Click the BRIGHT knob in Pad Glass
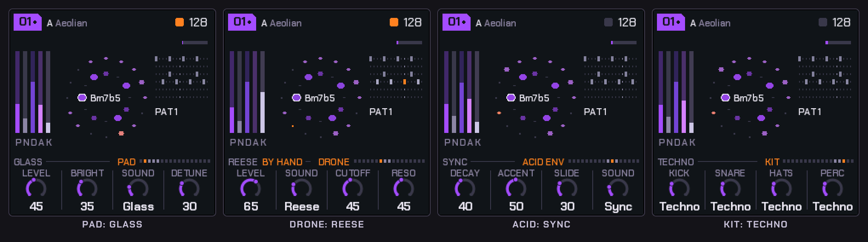 (x=87, y=188)
